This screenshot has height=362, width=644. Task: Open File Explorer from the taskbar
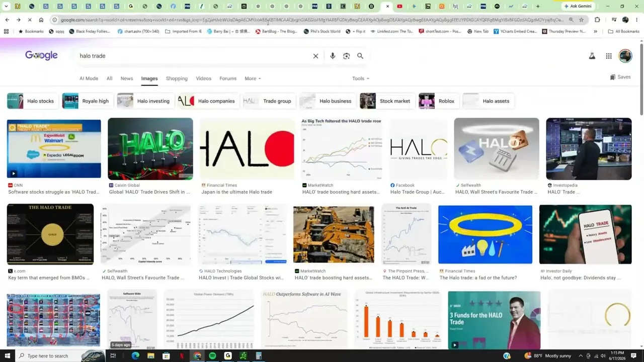click(x=150, y=356)
